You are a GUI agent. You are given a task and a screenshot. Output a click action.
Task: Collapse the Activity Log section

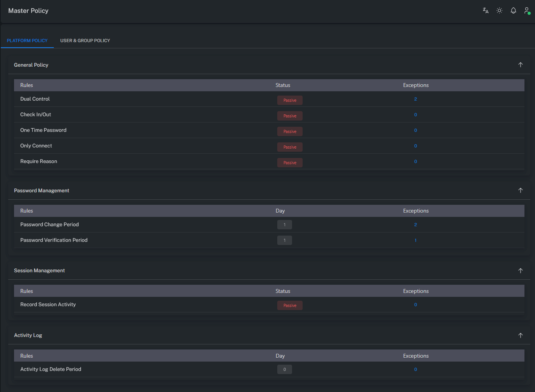521,335
